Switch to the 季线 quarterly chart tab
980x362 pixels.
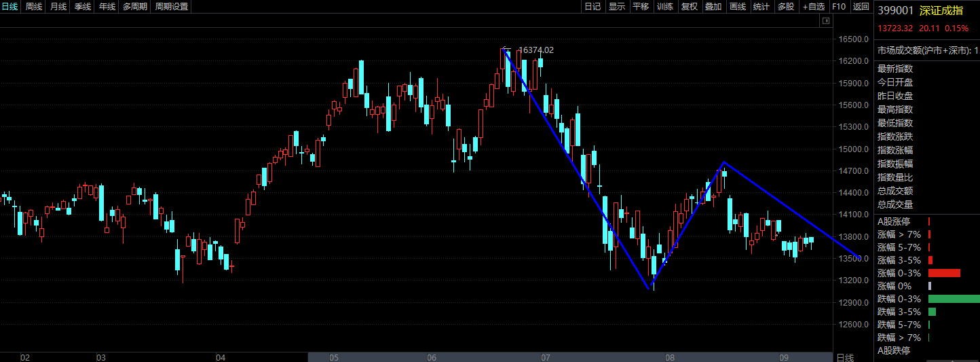(82, 6)
